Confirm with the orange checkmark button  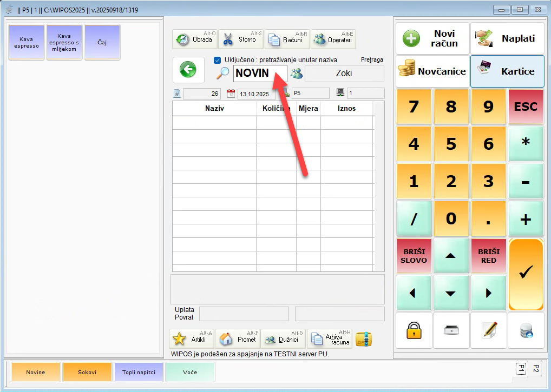[x=526, y=274]
